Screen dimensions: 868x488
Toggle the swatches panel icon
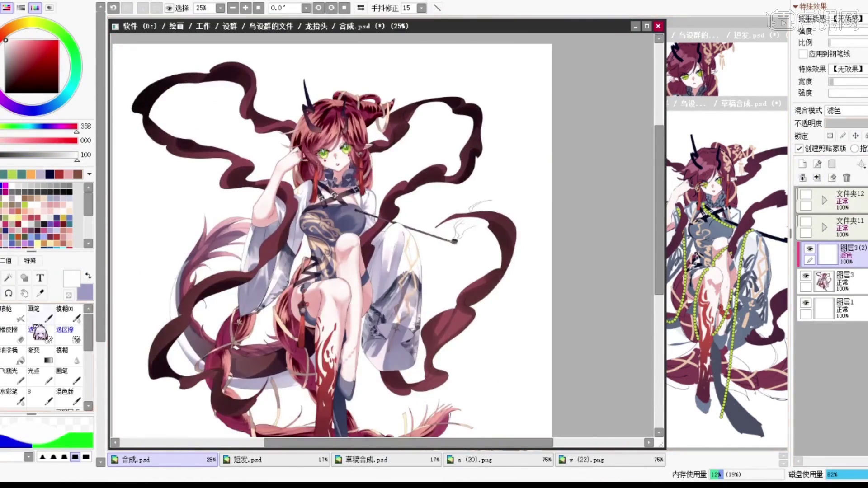[35, 8]
